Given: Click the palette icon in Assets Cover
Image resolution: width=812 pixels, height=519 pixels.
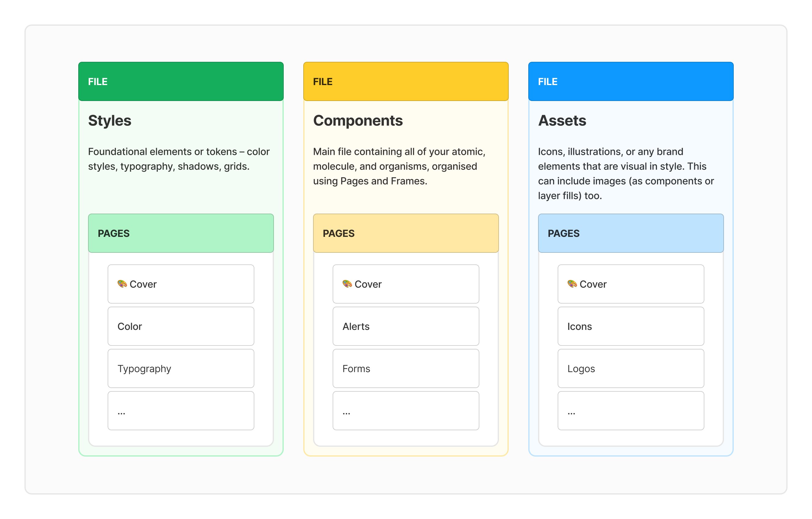Looking at the screenshot, I should (x=572, y=284).
